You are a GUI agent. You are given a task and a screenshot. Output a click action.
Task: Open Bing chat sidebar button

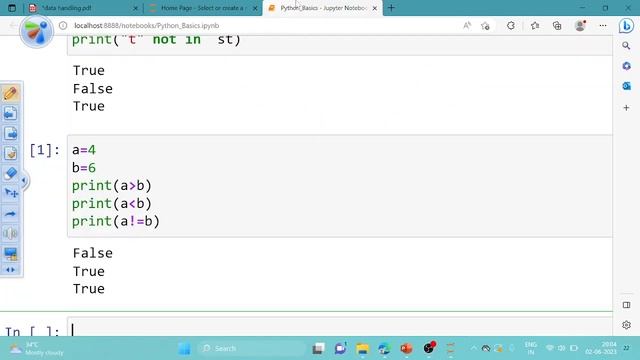(x=627, y=26)
